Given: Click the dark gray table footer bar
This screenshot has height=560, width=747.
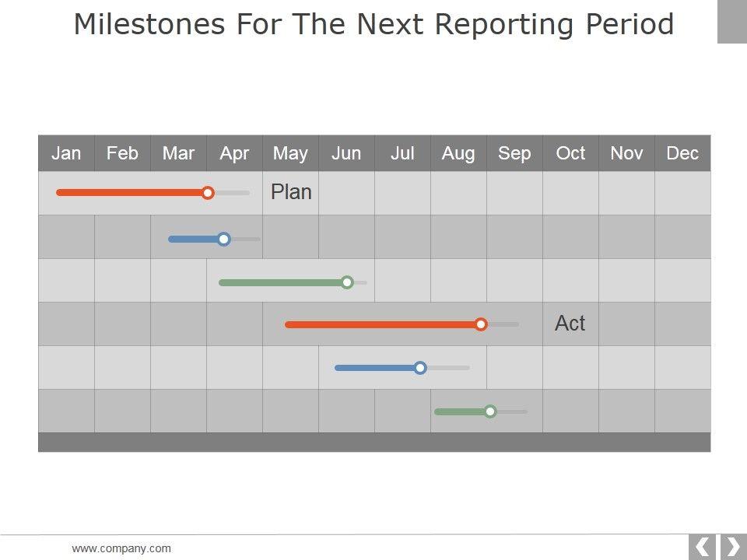Looking at the screenshot, I should point(374,442).
